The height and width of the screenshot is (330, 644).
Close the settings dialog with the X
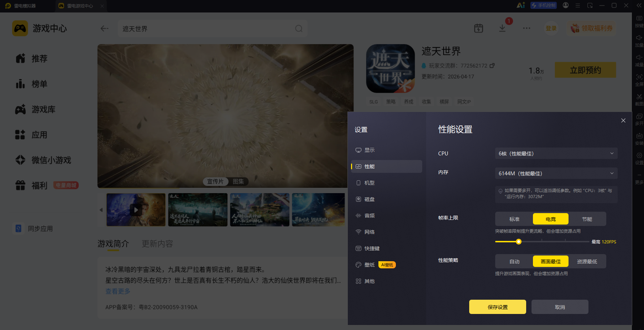(x=623, y=120)
